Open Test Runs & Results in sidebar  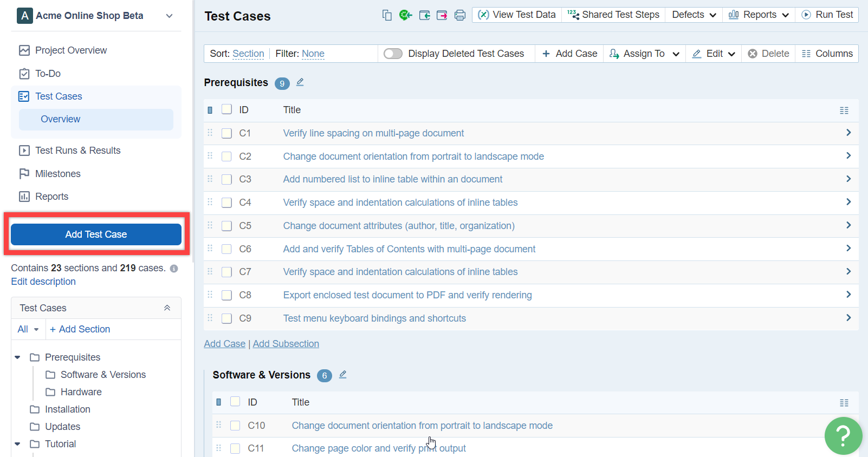point(77,151)
